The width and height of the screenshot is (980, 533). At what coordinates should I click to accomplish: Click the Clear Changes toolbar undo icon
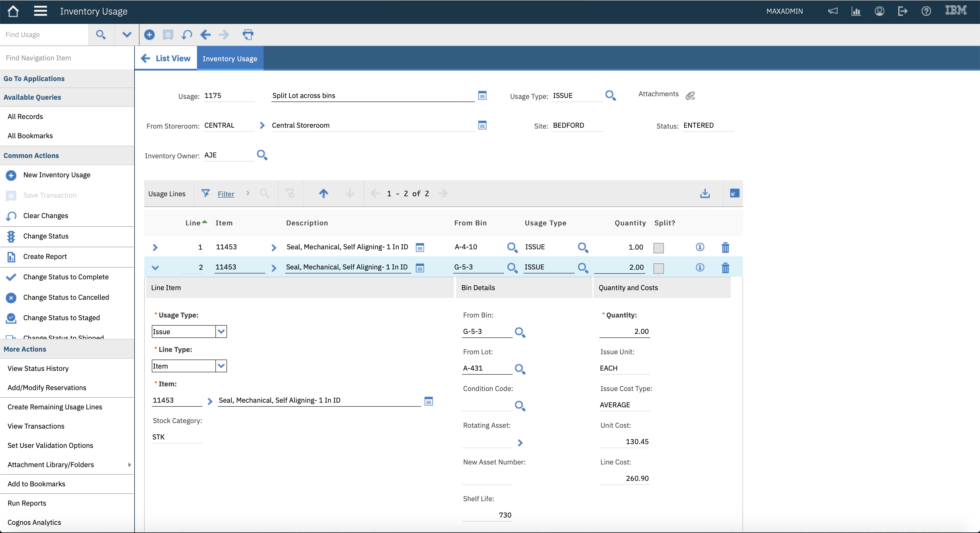(186, 35)
